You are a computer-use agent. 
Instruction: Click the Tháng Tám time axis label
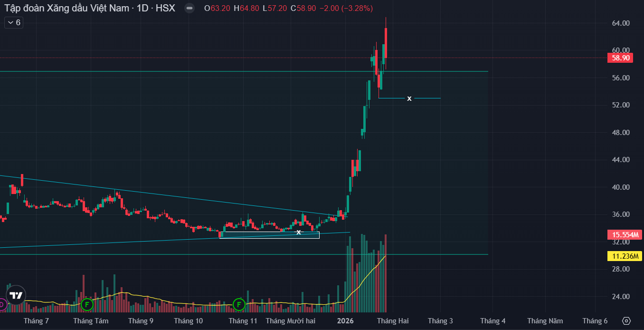point(91,321)
